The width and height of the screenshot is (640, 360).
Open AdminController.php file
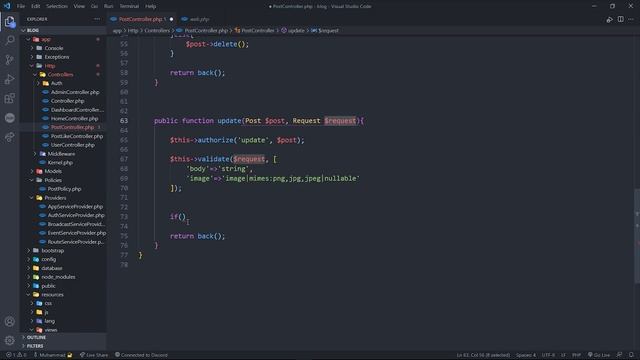click(63, 92)
